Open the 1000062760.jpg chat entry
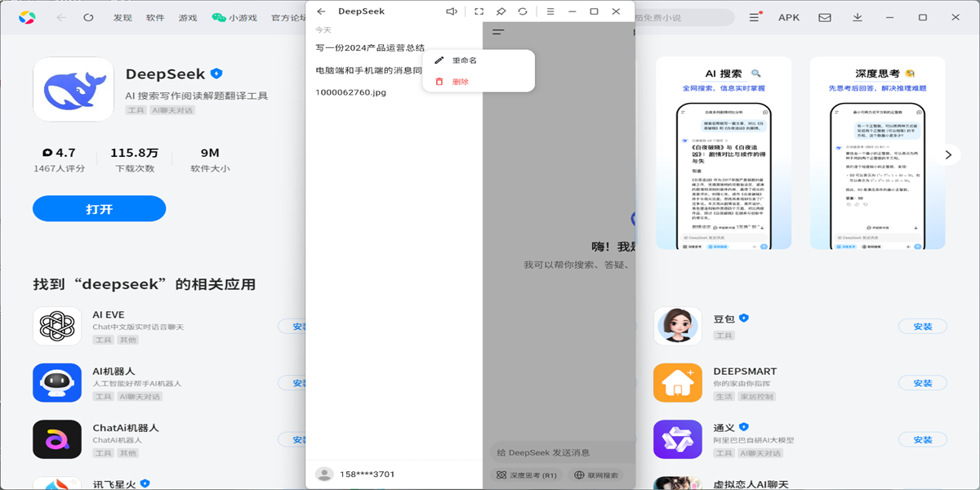This screenshot has width=980, height=490. pos(350,92)
